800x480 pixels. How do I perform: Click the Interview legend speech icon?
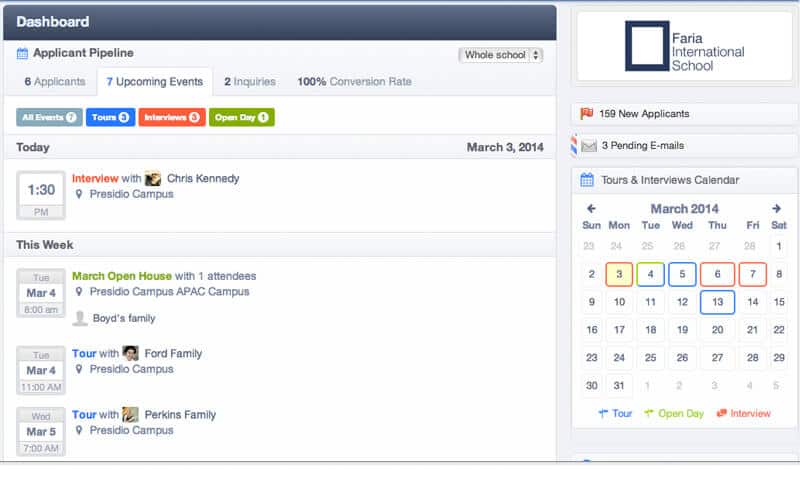click(x=721, y=414)
